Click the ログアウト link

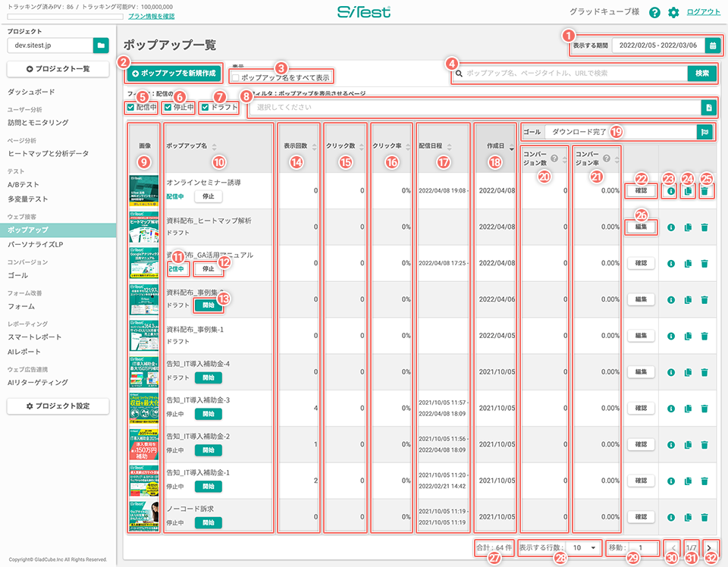tap(704, 12)
